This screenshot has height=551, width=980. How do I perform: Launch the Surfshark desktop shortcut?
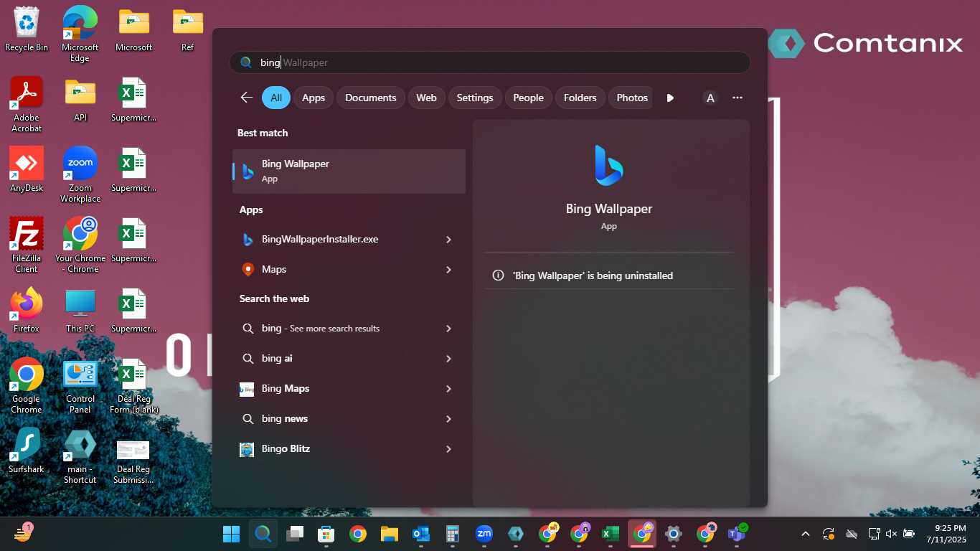coord(27,451)
